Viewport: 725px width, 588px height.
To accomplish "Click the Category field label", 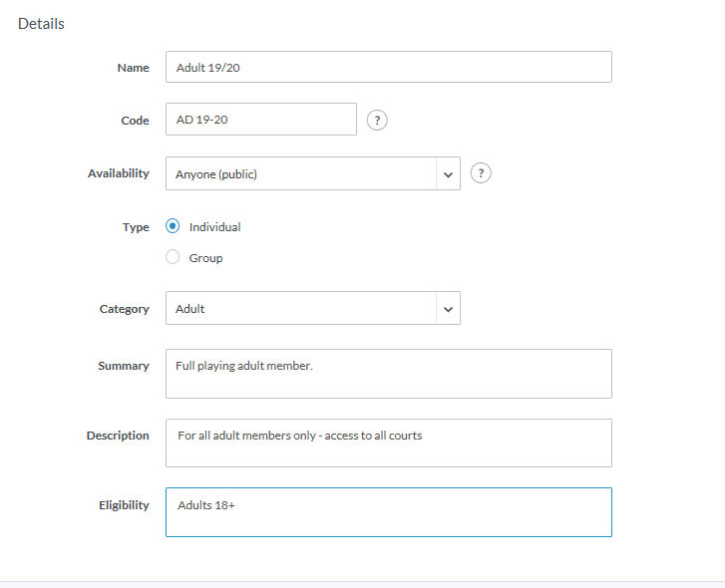I will click(x=124, y=309).
